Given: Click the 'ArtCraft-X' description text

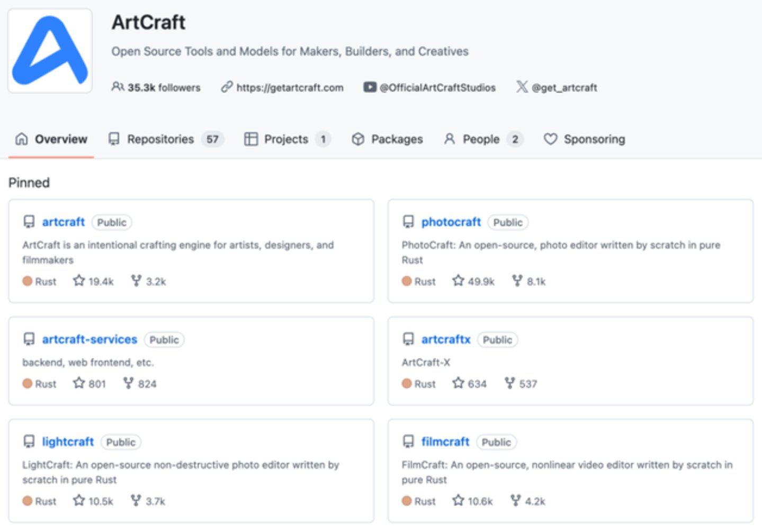Looking at the screenshot, I should [426, 363].
